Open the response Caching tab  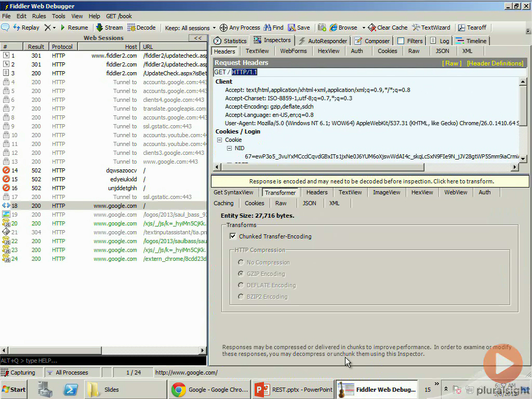click(223, 203)
